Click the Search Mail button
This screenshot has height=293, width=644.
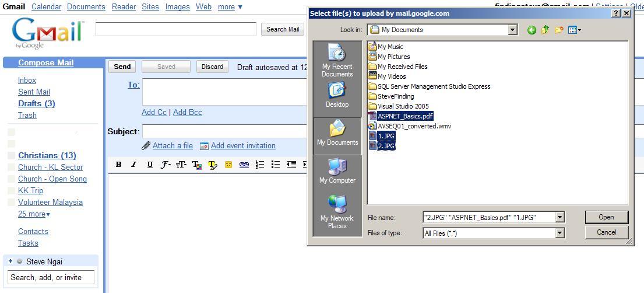(x=283, y=29)
